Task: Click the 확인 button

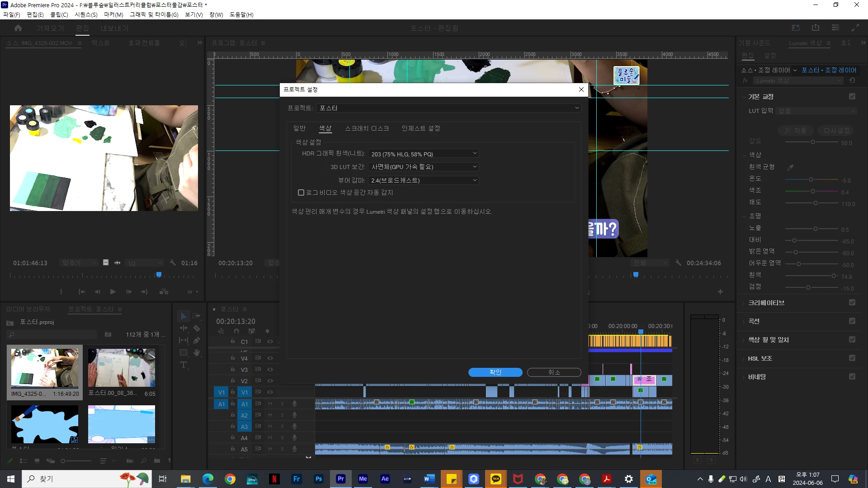Action: pyautogui.click(x=495, y=372)
